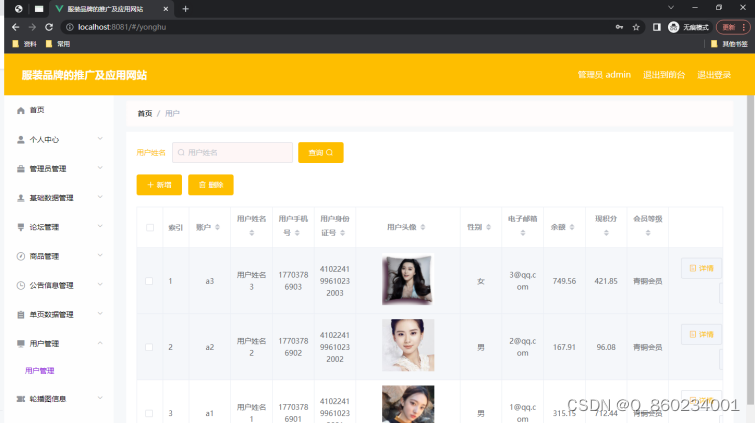Viewport: 755px width, 423px height.
Task: Sort by 用户手机号 column arrows
Action: pyautogui.click(x=297, y=233)
